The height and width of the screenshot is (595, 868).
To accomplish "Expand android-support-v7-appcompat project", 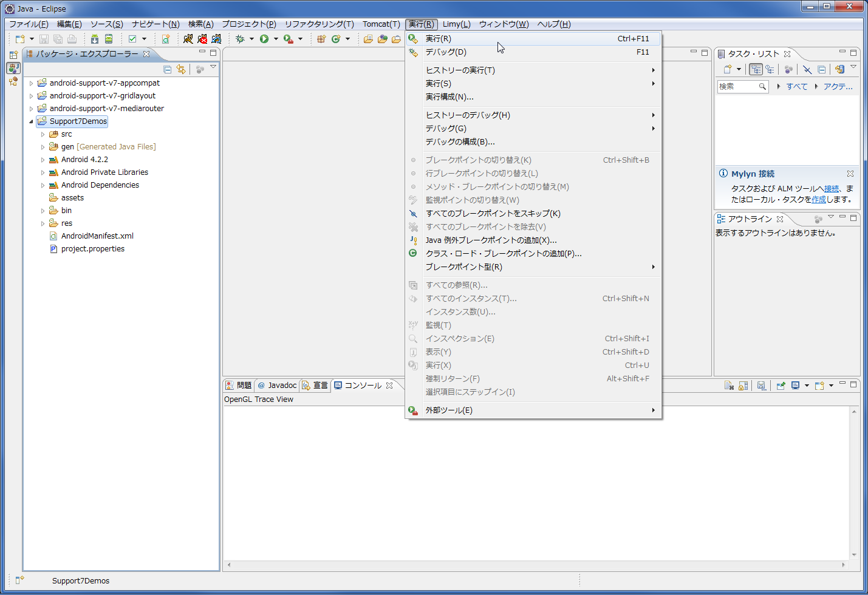I will 31,83.
